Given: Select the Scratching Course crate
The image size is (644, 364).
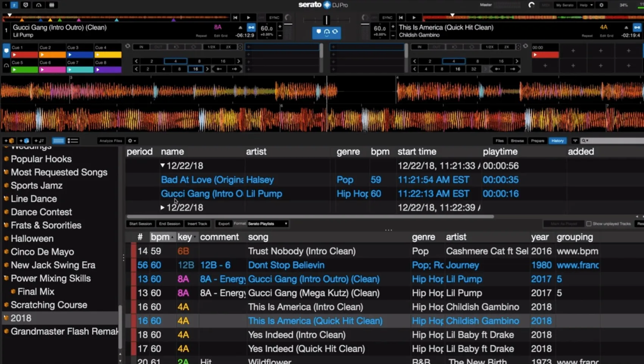Looking at the screenshot, I should tap(49, 305).
